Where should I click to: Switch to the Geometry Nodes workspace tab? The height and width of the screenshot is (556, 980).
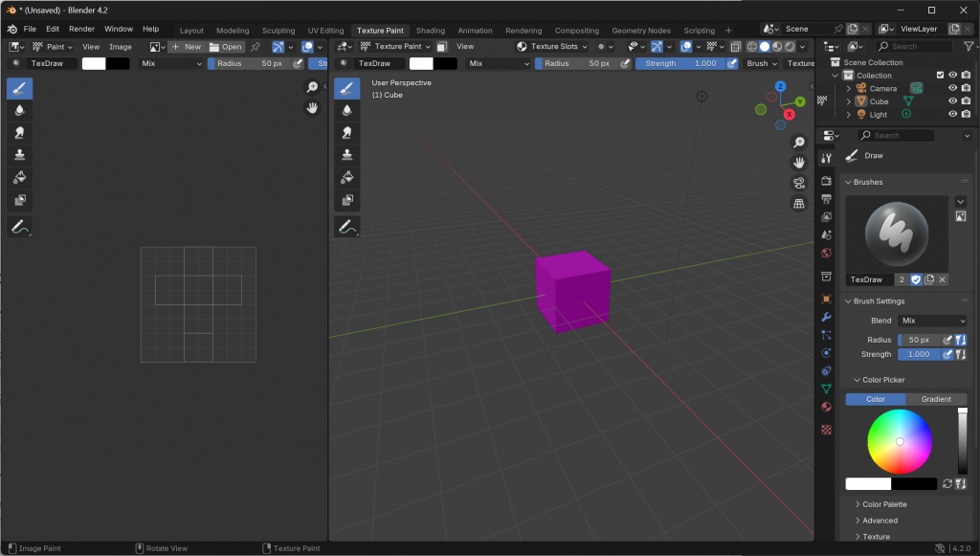click(641, 30)
